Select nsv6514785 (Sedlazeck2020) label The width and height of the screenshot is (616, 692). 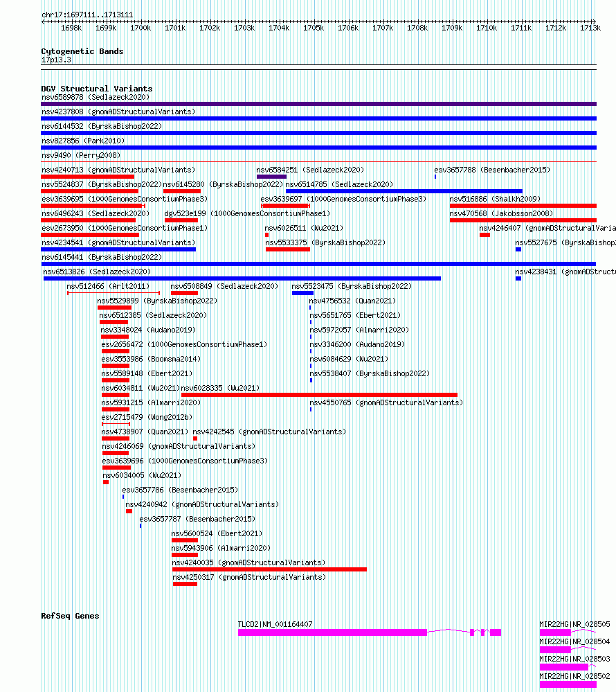[340, 184]
